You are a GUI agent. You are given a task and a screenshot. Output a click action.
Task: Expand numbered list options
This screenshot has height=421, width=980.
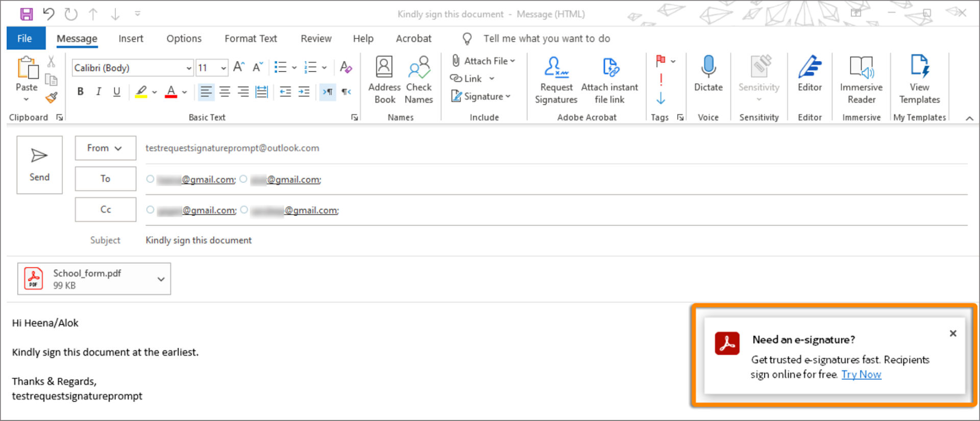[x=324, y=67]
